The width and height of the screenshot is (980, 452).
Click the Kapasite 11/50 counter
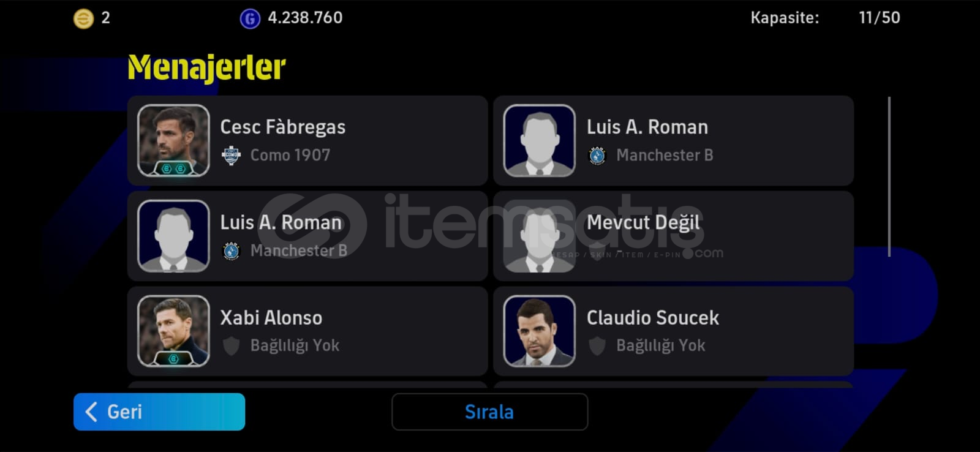tap(825, 18)
